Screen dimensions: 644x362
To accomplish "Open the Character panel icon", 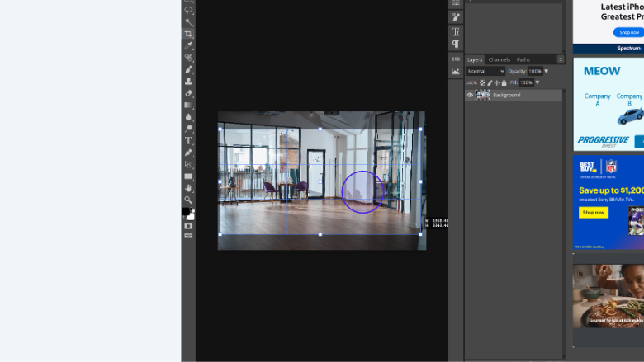I will coord(456,31).
